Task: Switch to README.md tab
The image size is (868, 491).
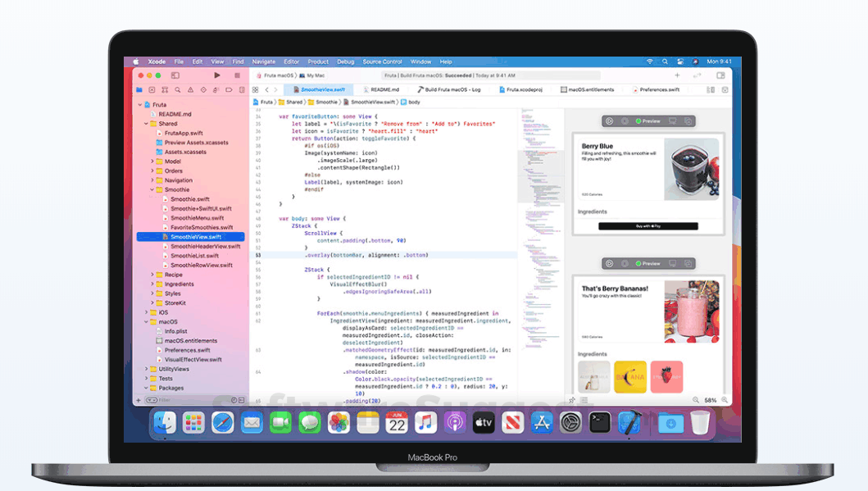Action: tap(381, 89)
